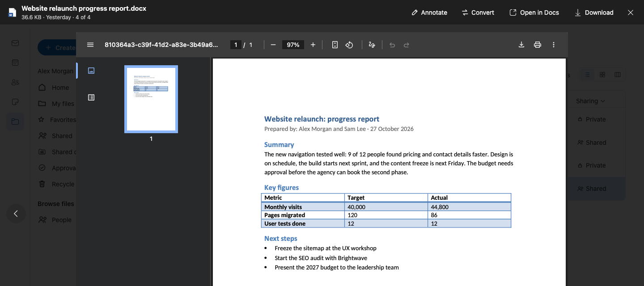644x286 pixels.
Task: Select the draw annotation tool
Action: [372, 45]
